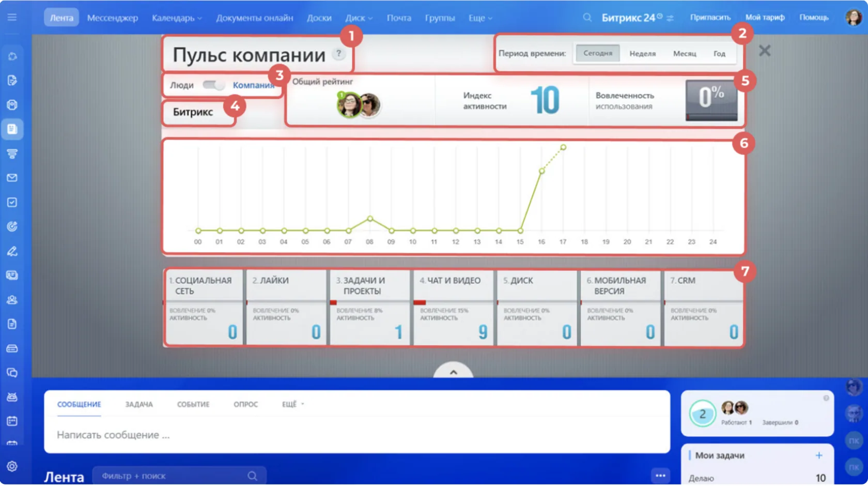This screenshot has width=868, height=486.
Task: Collapse the pulse panel with the up chevron
Action: [453, 372]
